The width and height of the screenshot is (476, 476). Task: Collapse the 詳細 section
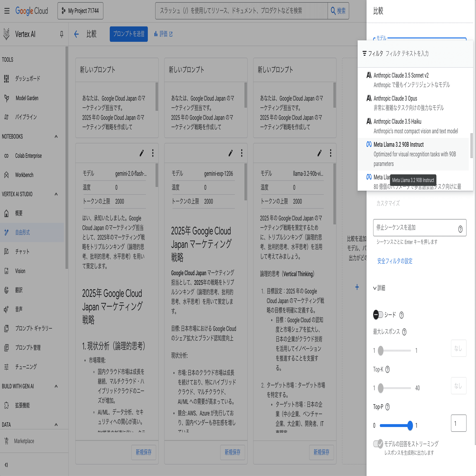[x=379, y=288]
